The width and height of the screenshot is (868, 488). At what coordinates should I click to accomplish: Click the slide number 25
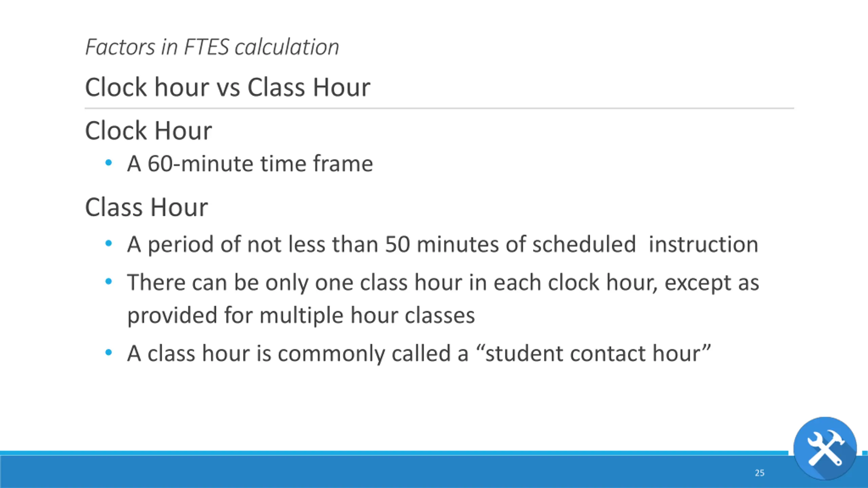(x=759, y=473)
